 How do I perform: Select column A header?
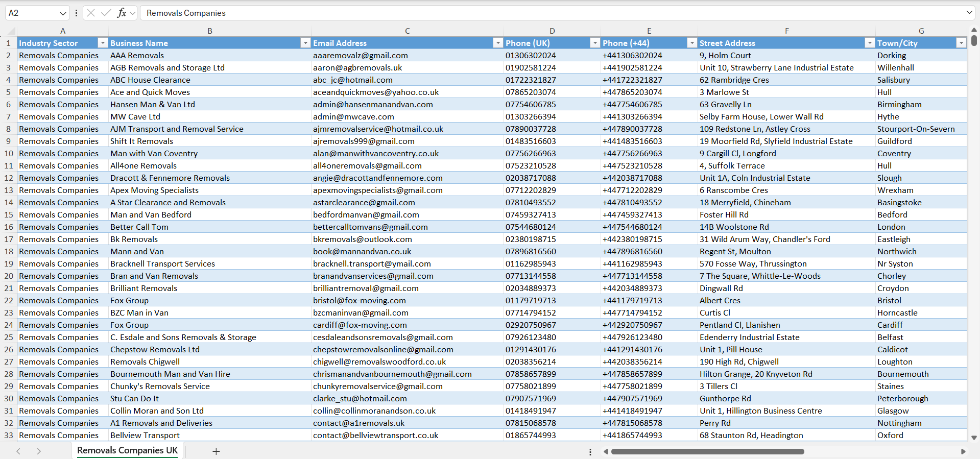[x=63, y=31]
